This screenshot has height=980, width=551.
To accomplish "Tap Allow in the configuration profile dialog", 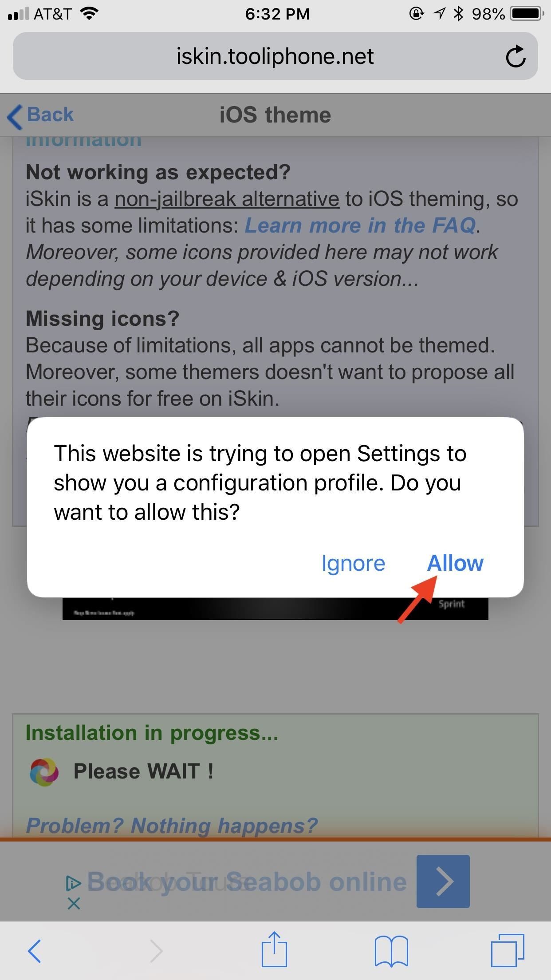I will pos(455,563).
